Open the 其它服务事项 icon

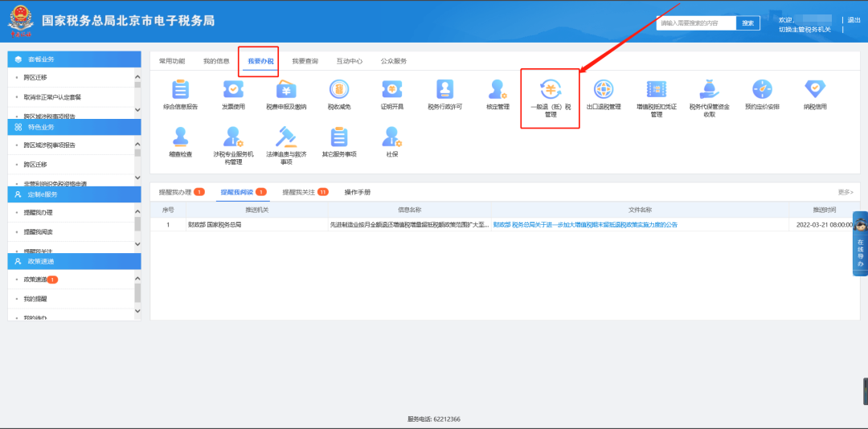pyautogui.click(x=339, y=137)
